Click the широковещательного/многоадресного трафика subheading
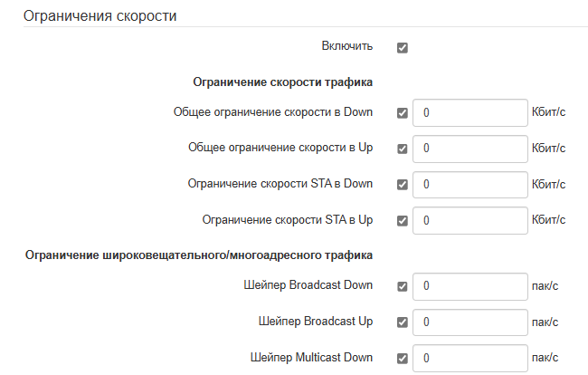588x375 pixels. click(199, 255)
